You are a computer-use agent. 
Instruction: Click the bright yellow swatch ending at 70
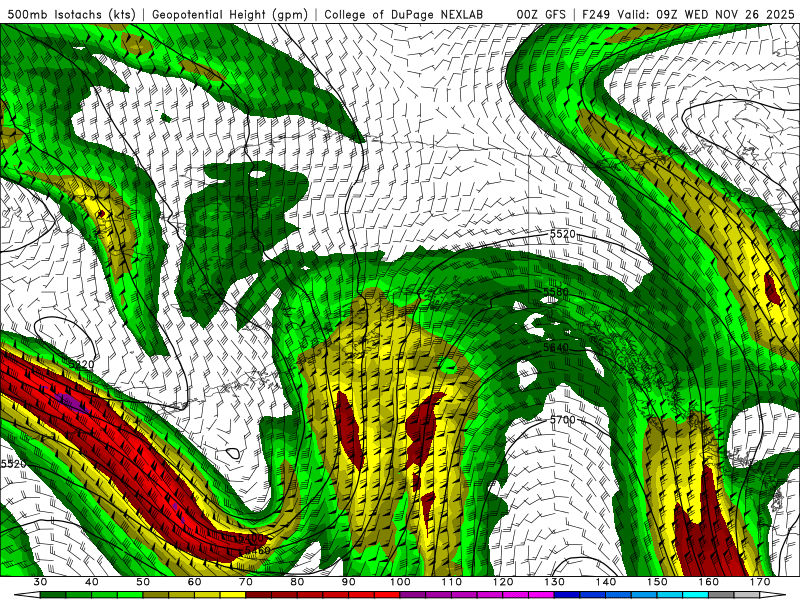(233, 595)
